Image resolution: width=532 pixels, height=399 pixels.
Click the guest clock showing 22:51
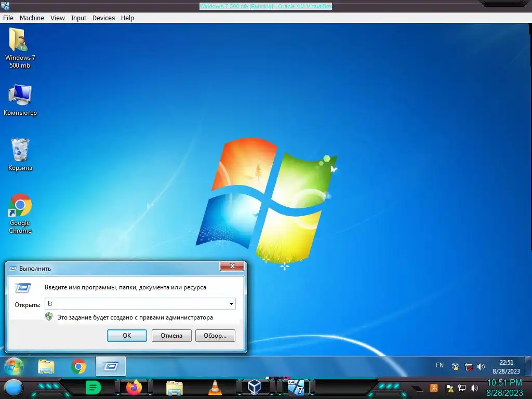(506, 367)
